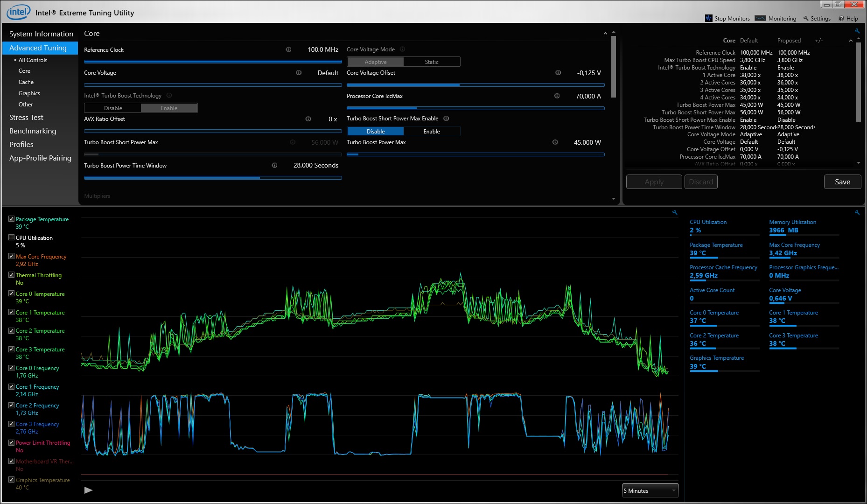Click Turbo Boost Power Time Window info icon
The height and width of the screenshot is (504, 867).
coord(274,165)
